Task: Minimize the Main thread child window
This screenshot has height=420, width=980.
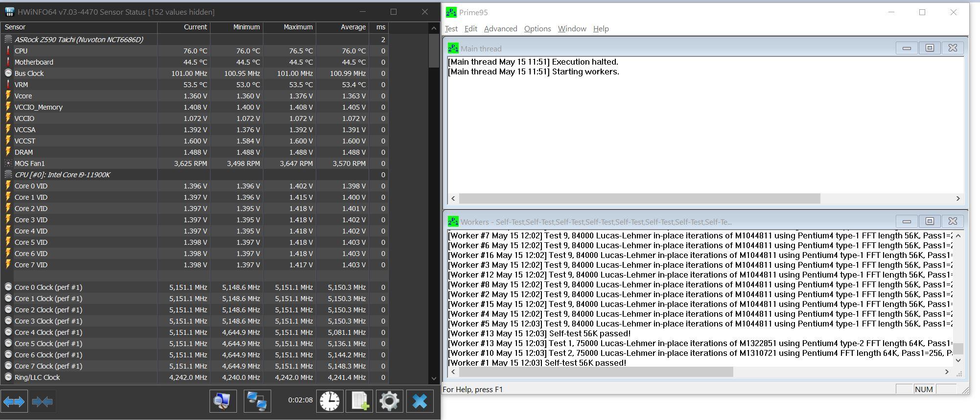Action: coord(907,48)
